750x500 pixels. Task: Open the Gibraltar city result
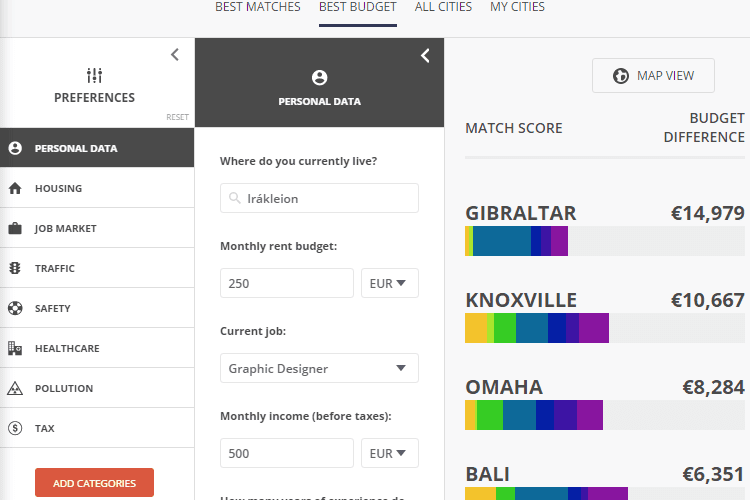(521, 213)
